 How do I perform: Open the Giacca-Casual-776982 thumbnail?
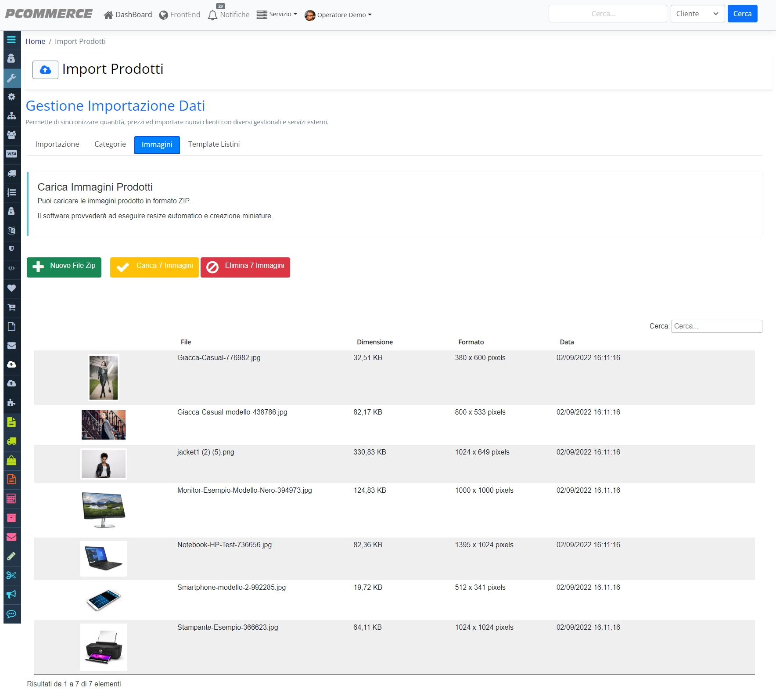tap(104, 378)
